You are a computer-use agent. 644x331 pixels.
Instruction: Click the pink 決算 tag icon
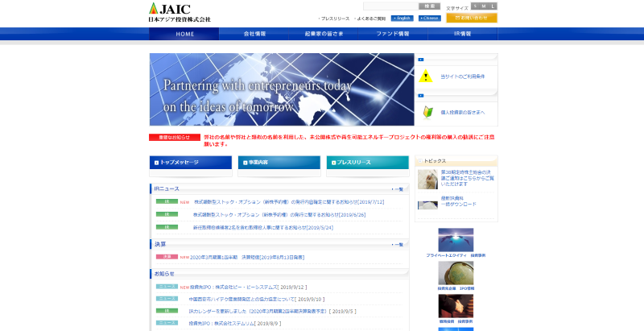(x=167, y=257)
